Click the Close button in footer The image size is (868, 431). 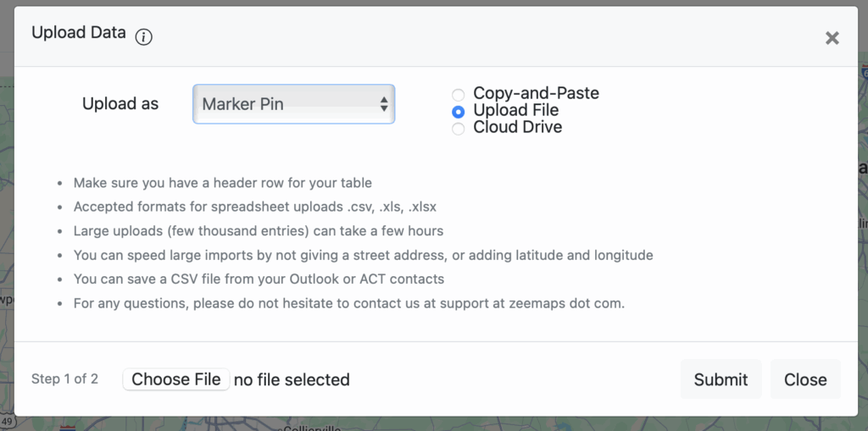[x=804, y=379]
